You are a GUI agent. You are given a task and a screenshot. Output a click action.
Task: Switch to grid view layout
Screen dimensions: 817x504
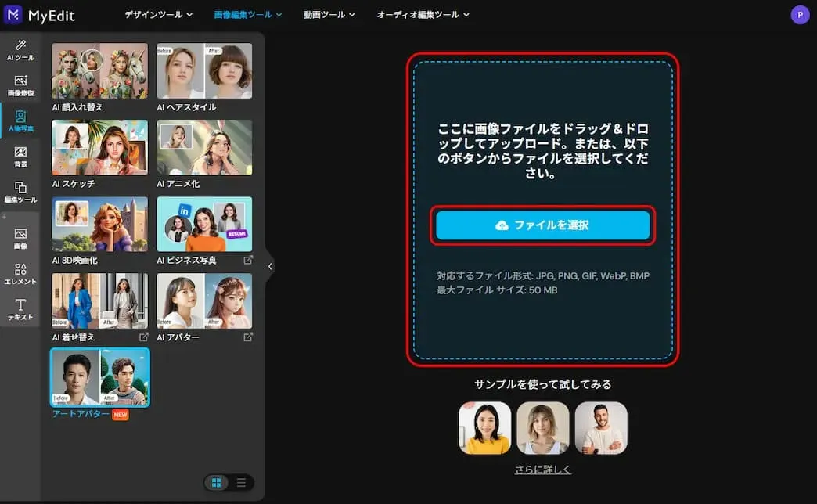click(x=216, y=484)
